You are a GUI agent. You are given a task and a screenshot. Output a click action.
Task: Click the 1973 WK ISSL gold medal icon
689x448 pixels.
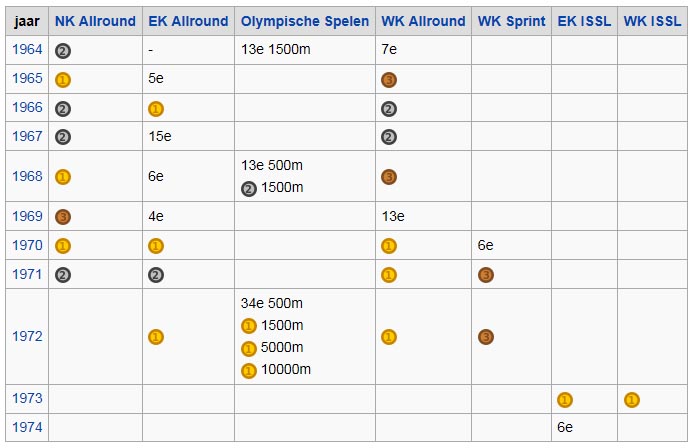coord(632,400)
